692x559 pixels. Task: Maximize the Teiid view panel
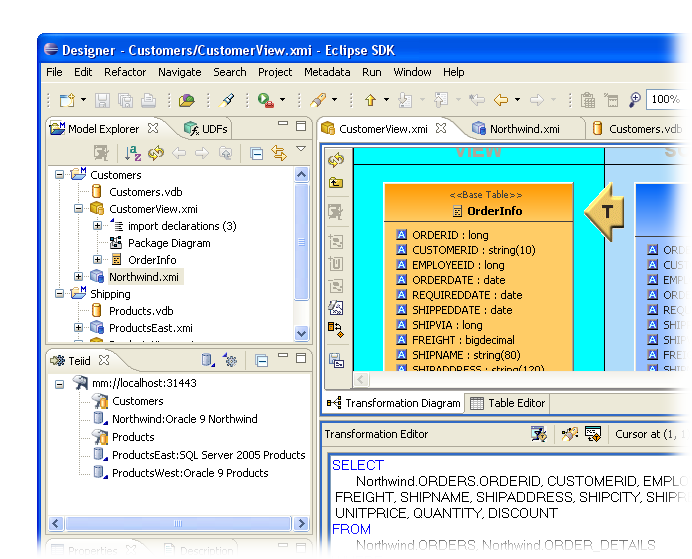point(301,358)
